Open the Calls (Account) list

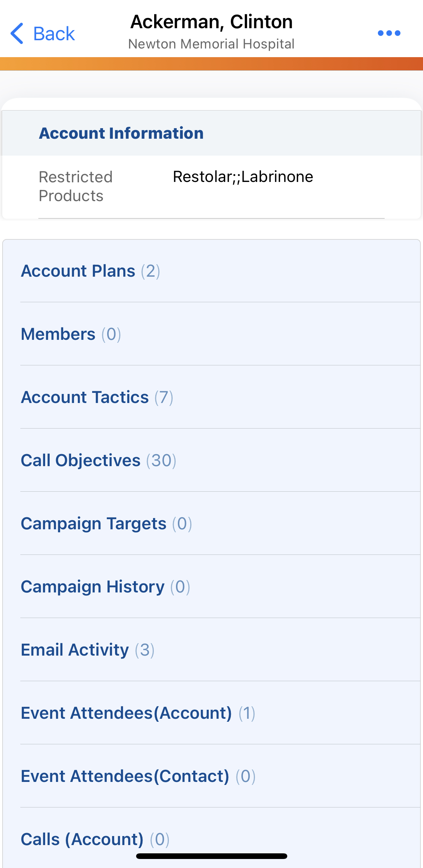[x=95, y=839]
